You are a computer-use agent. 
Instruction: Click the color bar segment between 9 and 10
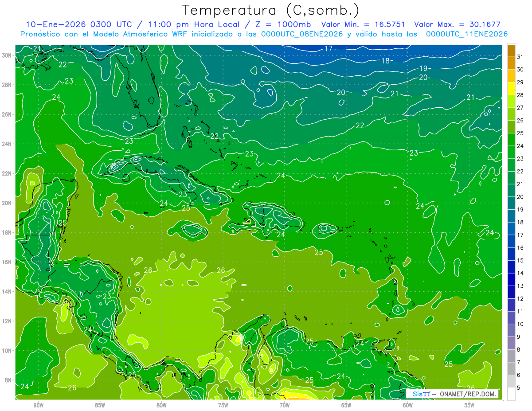click(511, 330)
